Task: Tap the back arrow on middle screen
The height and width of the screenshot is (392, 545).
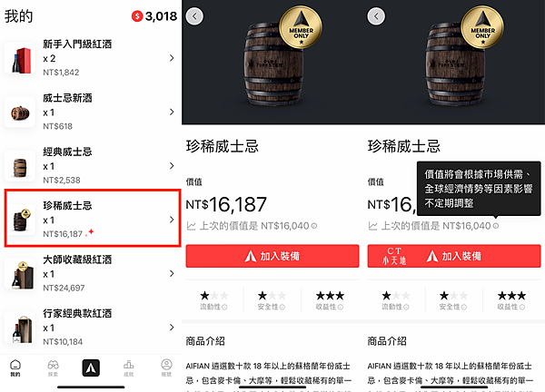Action: (x=194, y=16)
